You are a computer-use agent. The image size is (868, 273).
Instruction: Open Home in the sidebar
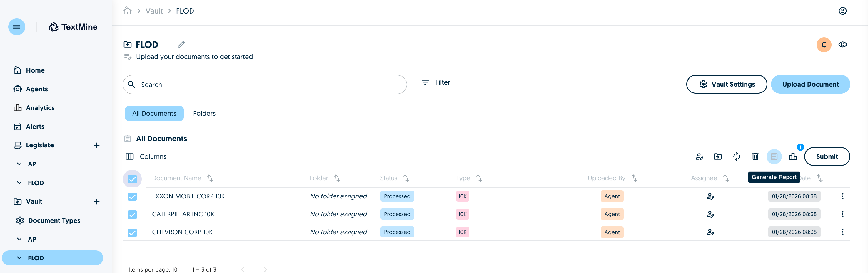pos(29,70)
